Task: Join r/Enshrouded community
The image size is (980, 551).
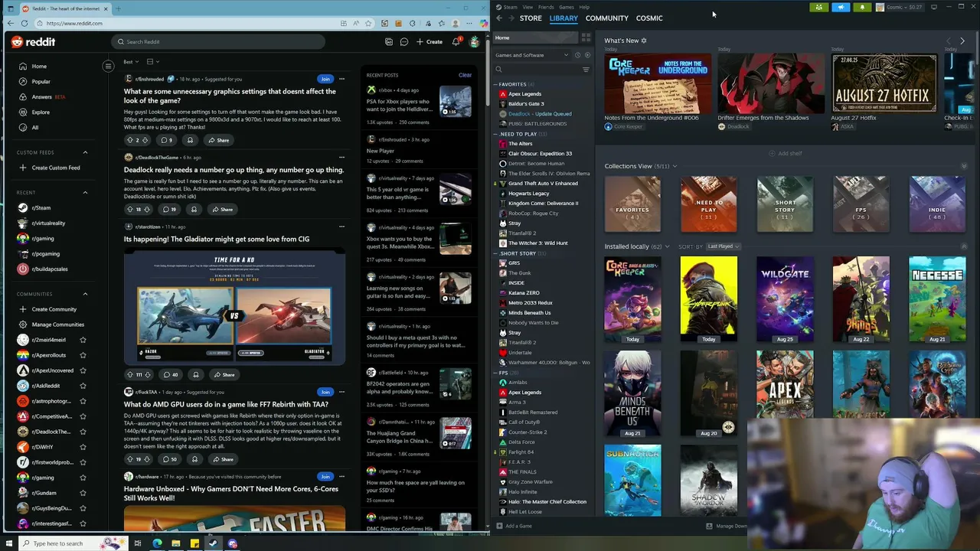Action: coord(325,79)
